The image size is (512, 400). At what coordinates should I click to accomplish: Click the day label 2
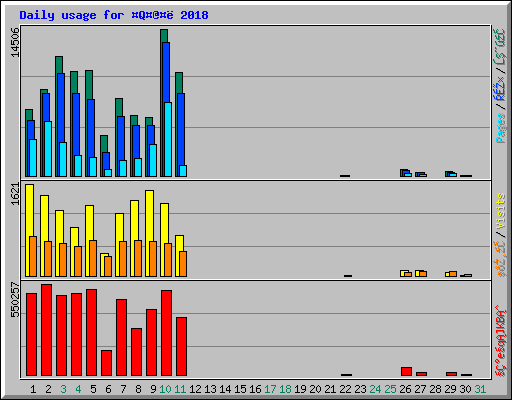(48, 389)
